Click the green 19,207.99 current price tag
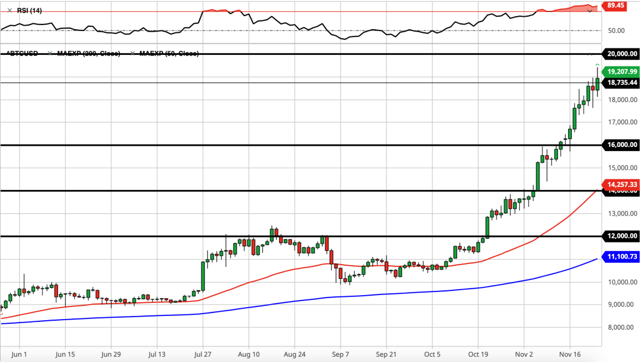This screenshot has width=644, height=362. (x=621, y=72)
